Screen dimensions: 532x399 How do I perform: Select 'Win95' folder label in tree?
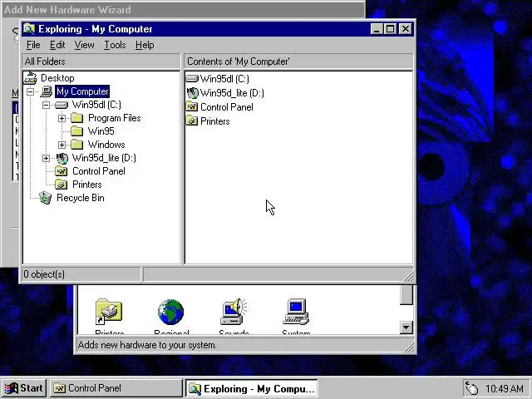click(101, 131)
